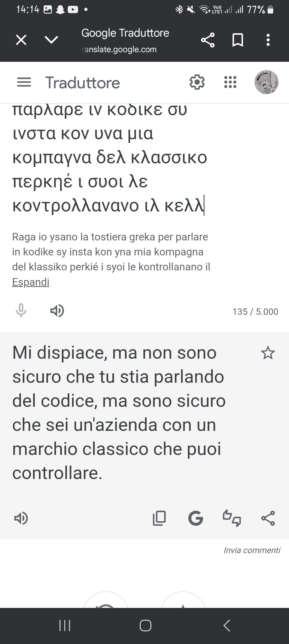Open the Google apps grid
The height and width of the screenshot is (644, 289).
(x=230, y=82)
